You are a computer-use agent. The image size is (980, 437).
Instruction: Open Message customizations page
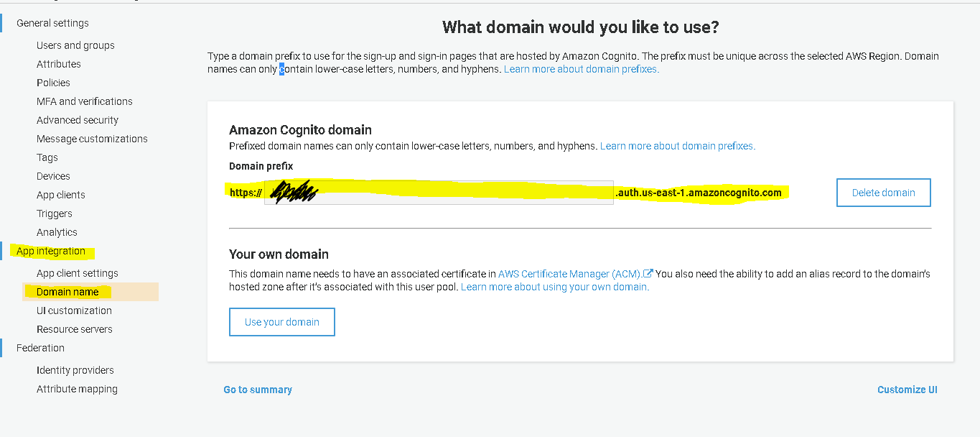(92, 139)
